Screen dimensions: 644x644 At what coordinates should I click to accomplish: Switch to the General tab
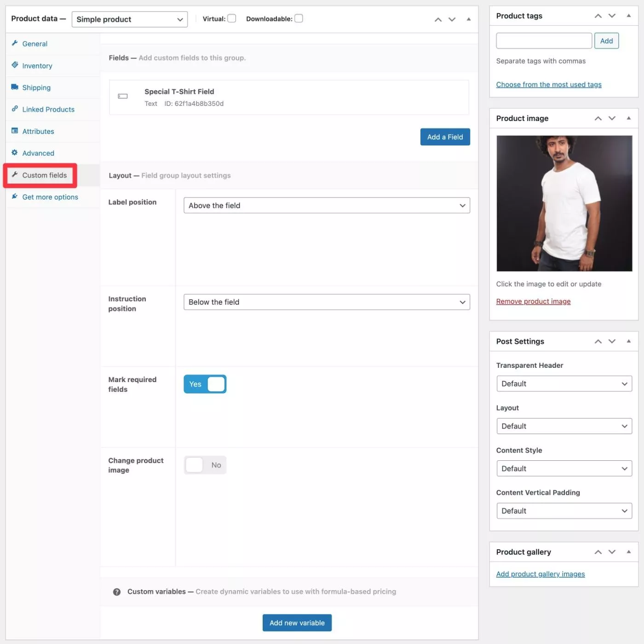[52, 44]
